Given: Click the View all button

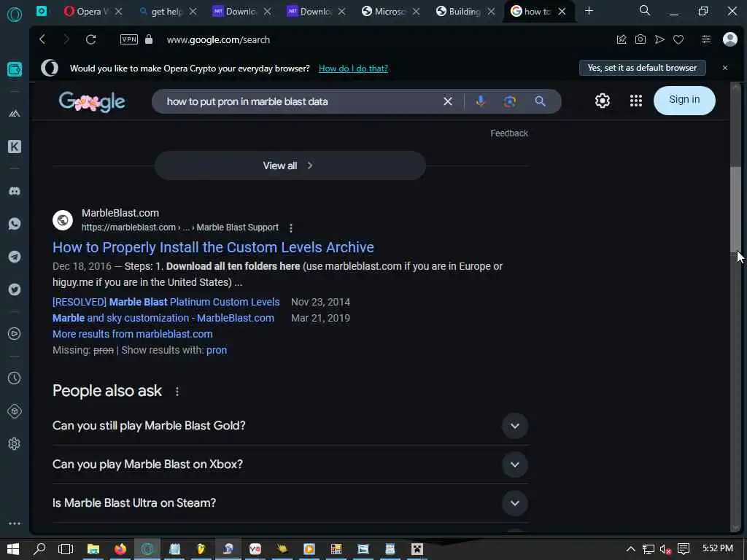Looking at the screenshot, I should (290, 166).
